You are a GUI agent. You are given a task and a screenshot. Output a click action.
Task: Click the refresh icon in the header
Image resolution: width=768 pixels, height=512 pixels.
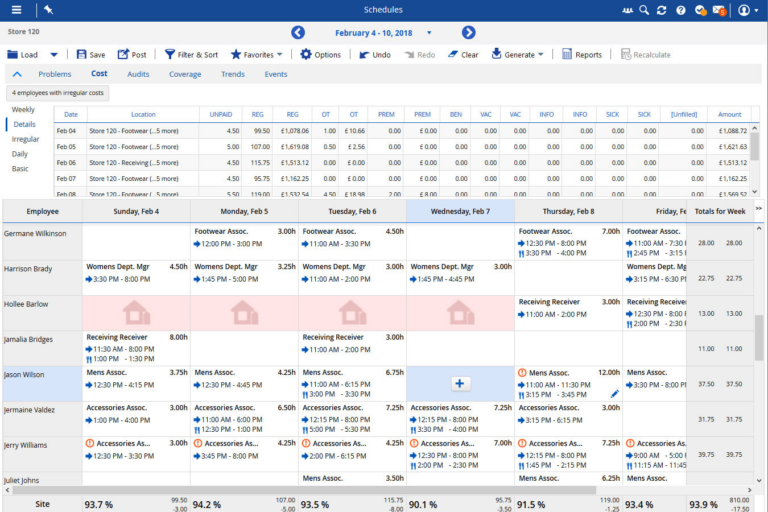[662, 10]
